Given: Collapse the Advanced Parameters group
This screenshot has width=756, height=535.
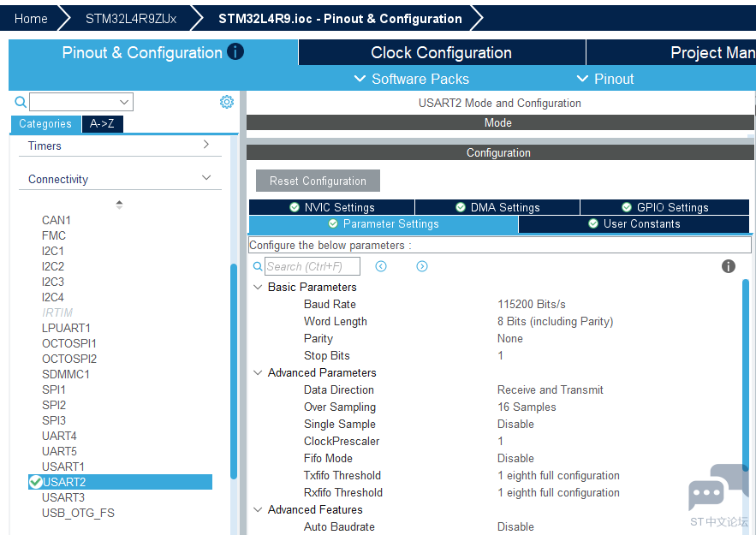Looking at the screenshot, I should (x=258, y=372).
